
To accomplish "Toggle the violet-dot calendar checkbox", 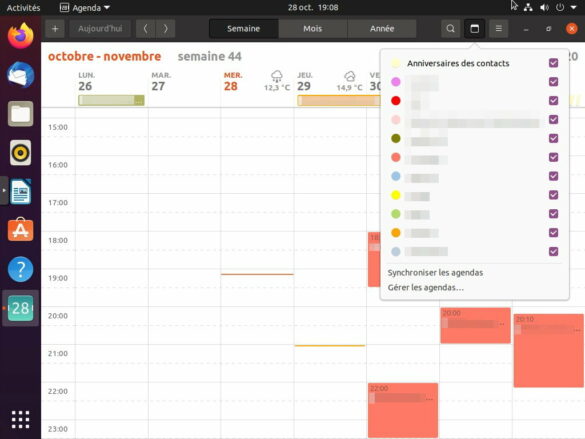I will 553,82.
